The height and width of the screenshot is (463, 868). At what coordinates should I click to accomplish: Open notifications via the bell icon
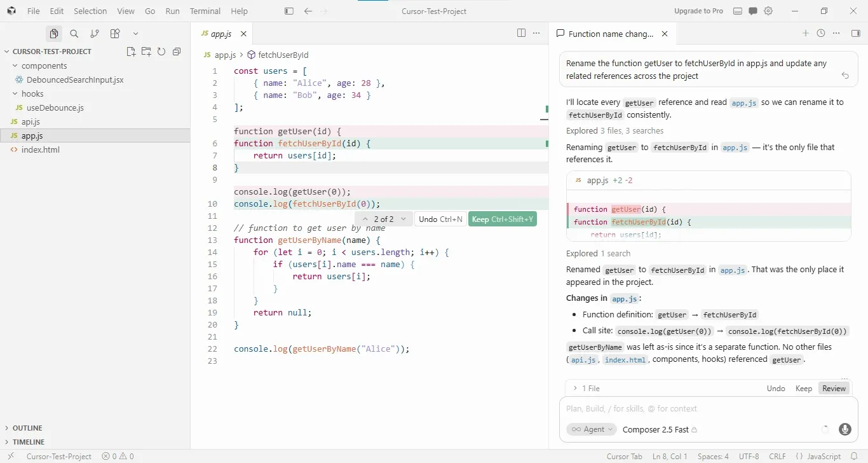pos(855,457)
